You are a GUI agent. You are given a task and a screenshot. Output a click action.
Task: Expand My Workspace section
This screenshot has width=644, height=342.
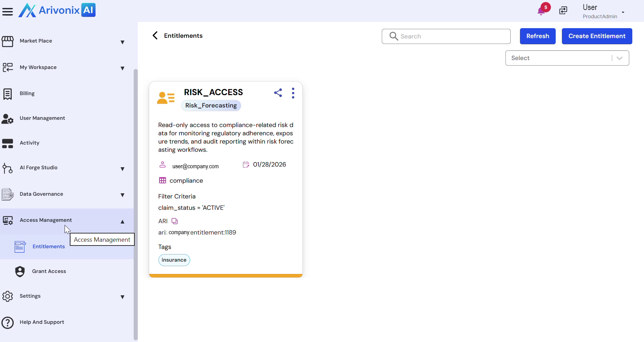[x=122, y=68]
